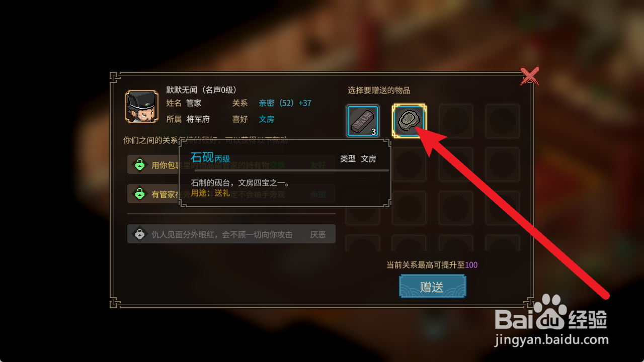Click the 仇人见面分外眼红 perk row
The height and width of the screenshot is (362, 644).
(x=231, y=234)
